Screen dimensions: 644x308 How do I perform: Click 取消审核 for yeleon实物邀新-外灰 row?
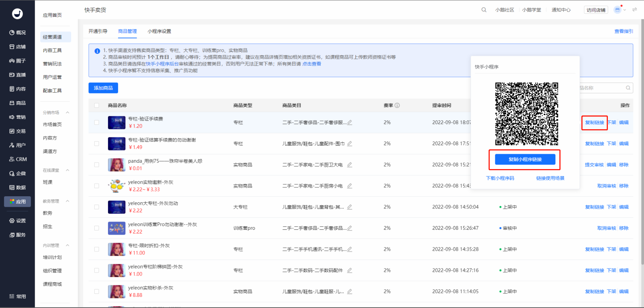click(x=607, y=186)
